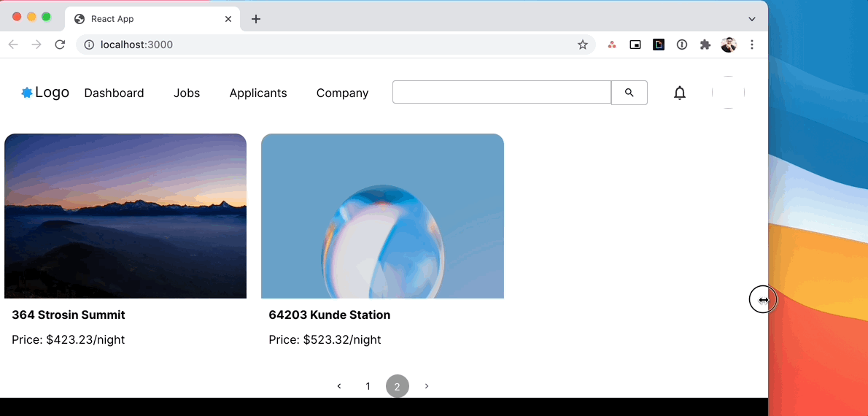This screenshot has height=416, width=868.
Task: Click into the search text field
Action: [x=502, y=93]
